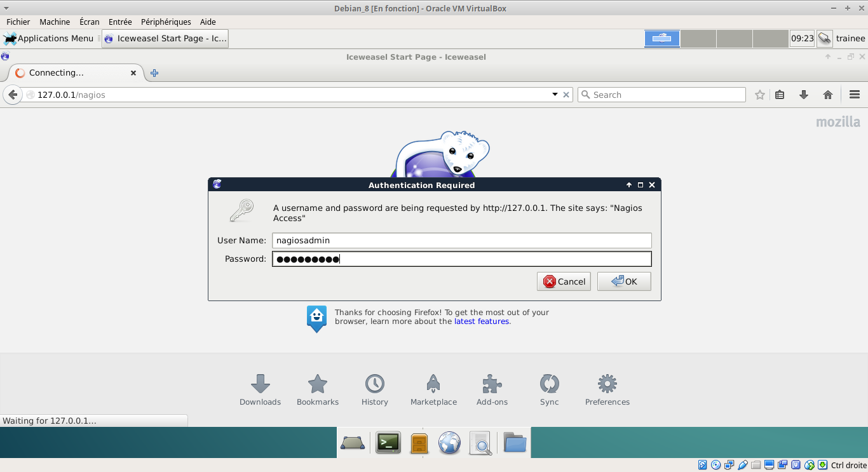Click VirtualBox shared folders status icon
Image resolution: width=868 pixels, height=472 pixels.
click(x=756, y=465)
